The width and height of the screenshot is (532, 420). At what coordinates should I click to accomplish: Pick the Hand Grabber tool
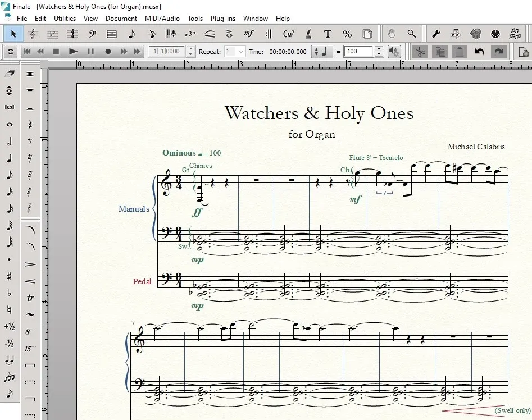coord(392,34)
